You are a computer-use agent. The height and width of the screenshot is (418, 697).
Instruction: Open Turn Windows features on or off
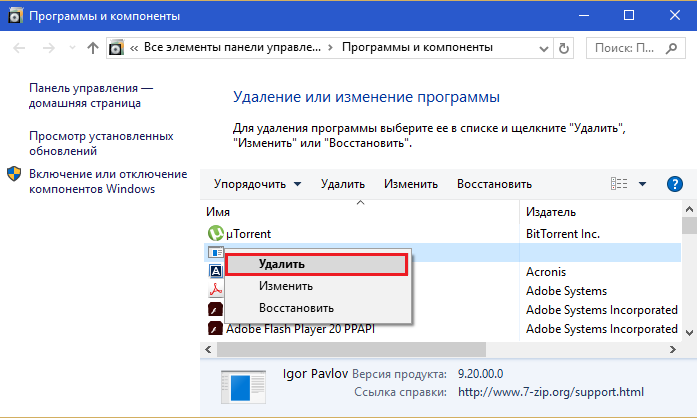[108, 181]
